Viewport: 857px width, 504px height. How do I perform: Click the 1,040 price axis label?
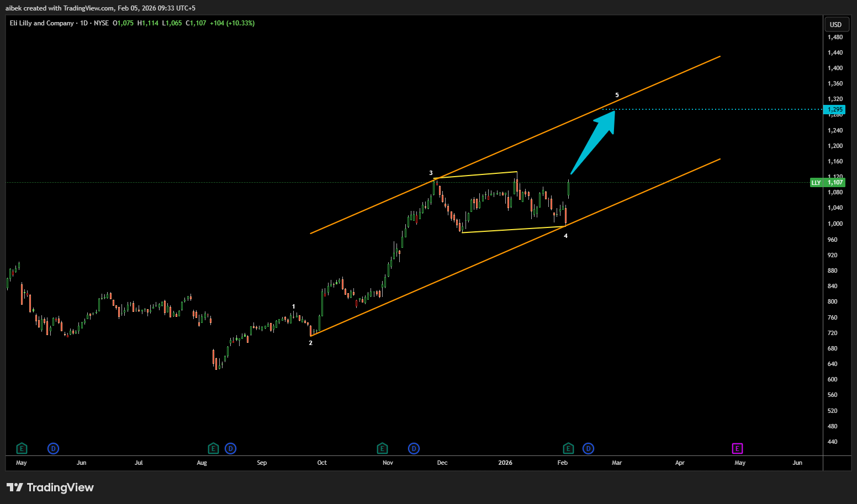coord(835,208)
